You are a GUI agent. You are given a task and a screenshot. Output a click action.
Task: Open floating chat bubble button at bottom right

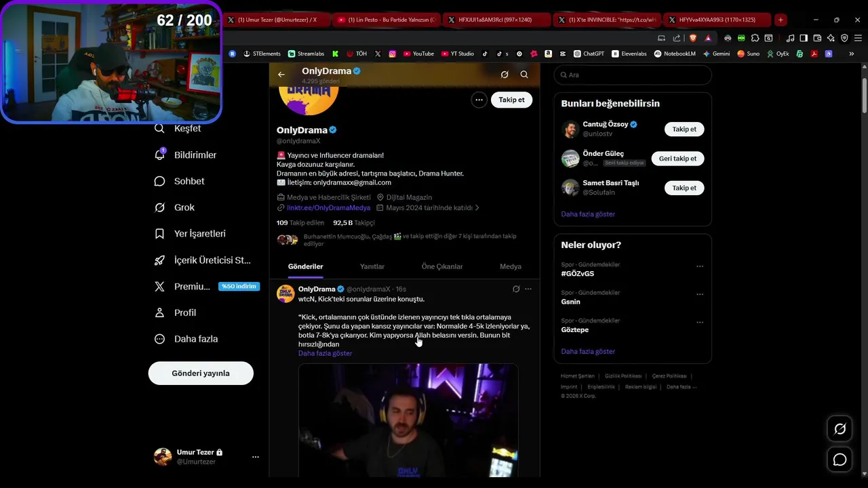click(840, 460)
